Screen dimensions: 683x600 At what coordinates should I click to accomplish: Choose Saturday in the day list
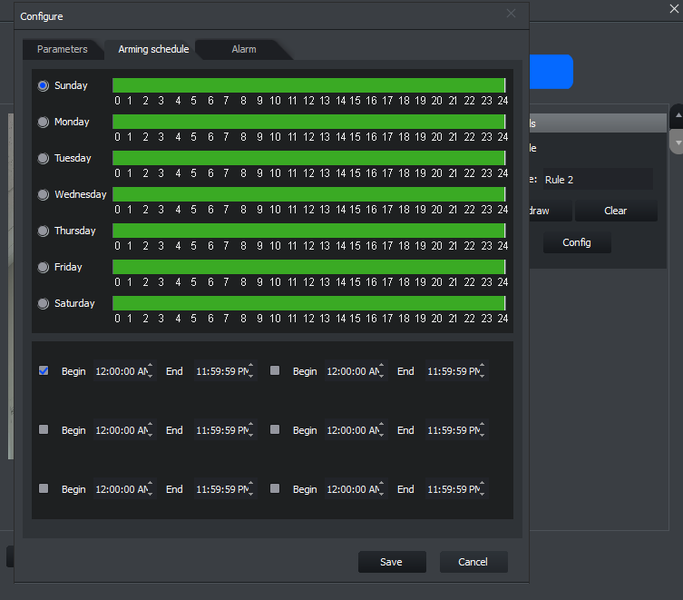click(43, 304)
